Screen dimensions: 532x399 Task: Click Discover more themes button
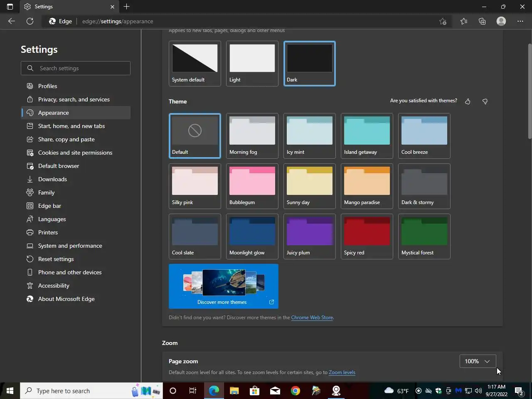point(223,286)
